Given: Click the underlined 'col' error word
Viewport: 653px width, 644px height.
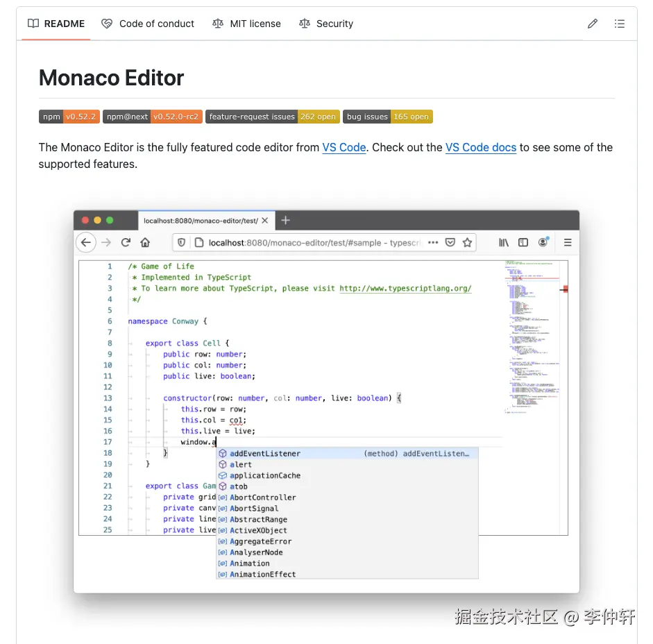Looking at the screenshot, I should (x=236, y=420).
